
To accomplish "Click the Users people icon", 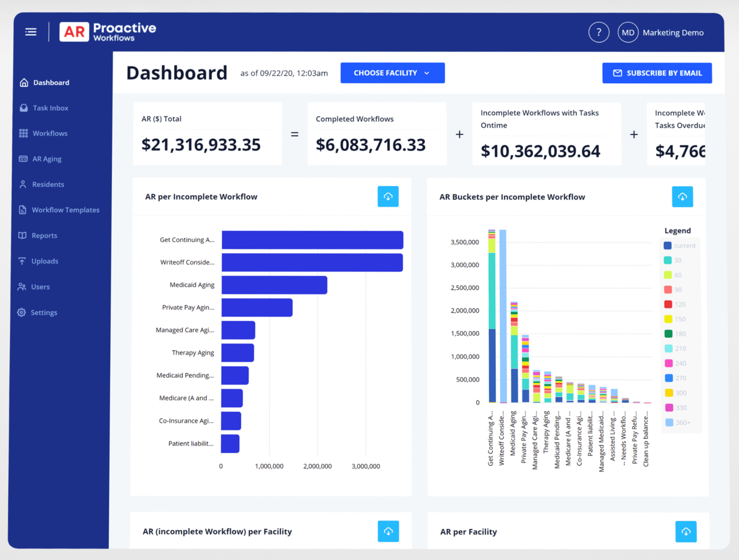I will point(21,287).
